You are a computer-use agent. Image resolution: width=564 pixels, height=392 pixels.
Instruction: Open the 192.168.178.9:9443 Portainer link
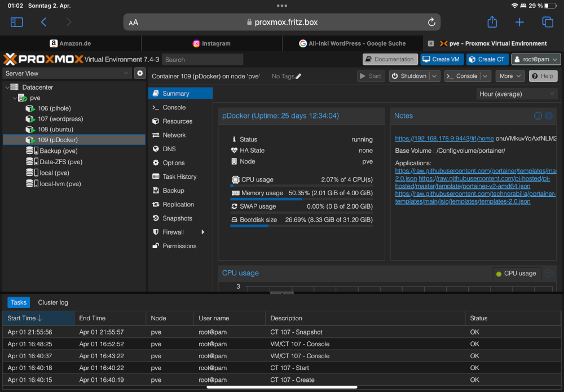coord(444,139)
